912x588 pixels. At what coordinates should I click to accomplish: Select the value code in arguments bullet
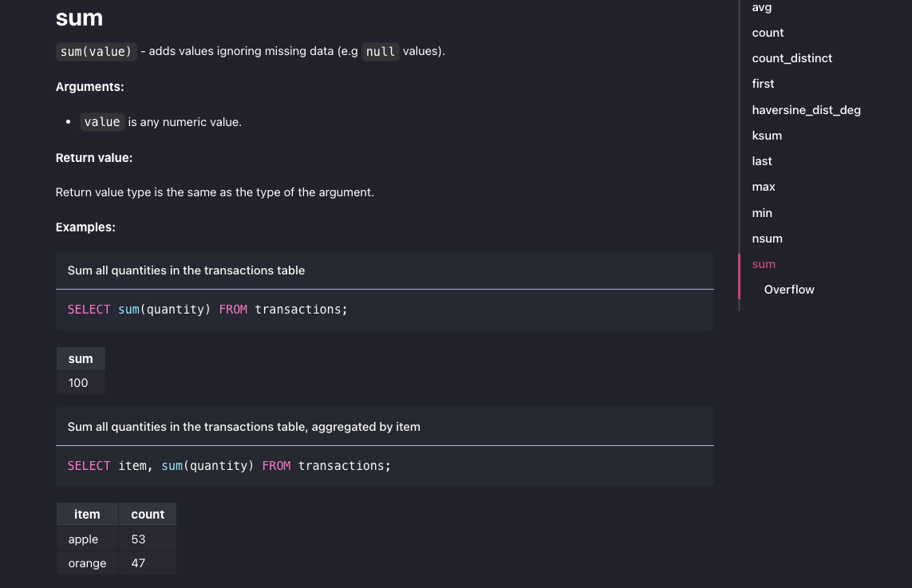[x=102, y=122]
